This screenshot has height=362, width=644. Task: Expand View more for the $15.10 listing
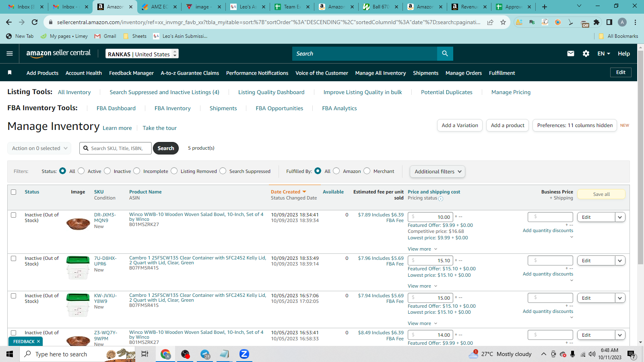422,286
